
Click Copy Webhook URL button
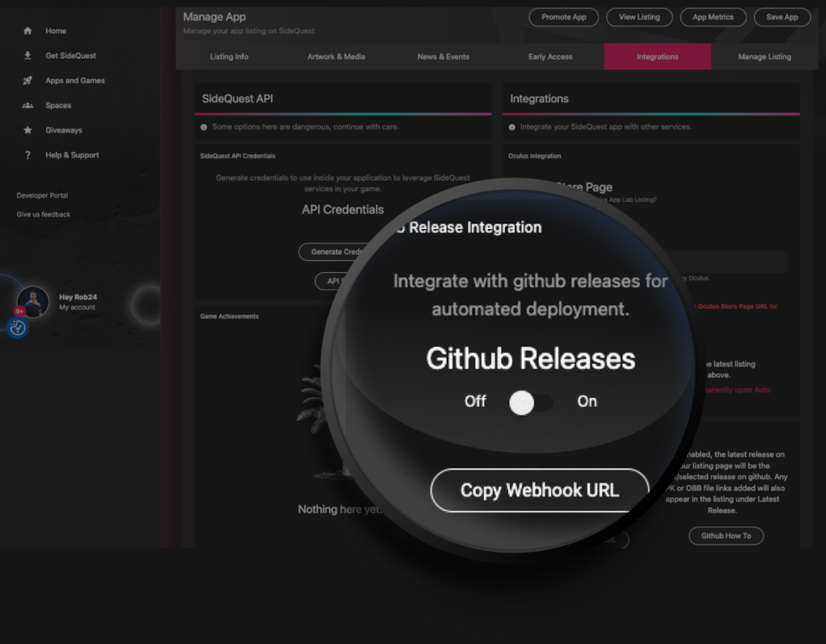tap(540, 491)
